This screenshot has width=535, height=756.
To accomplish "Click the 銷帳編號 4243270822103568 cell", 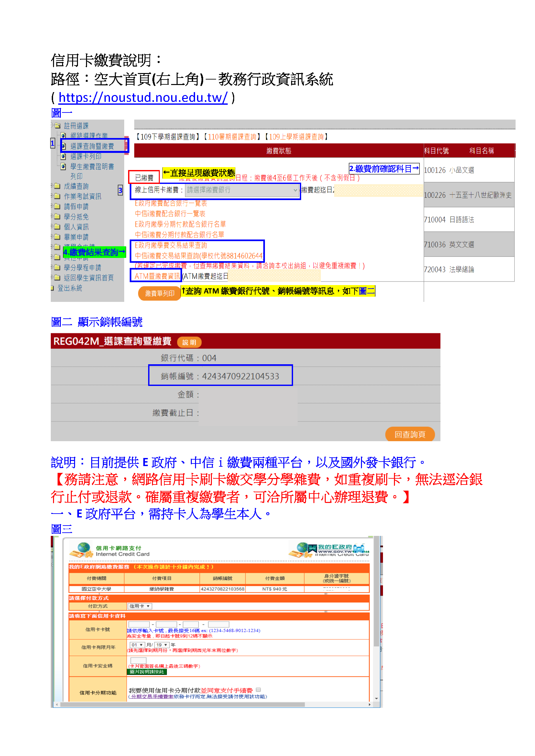I will (x=222, y=589).
